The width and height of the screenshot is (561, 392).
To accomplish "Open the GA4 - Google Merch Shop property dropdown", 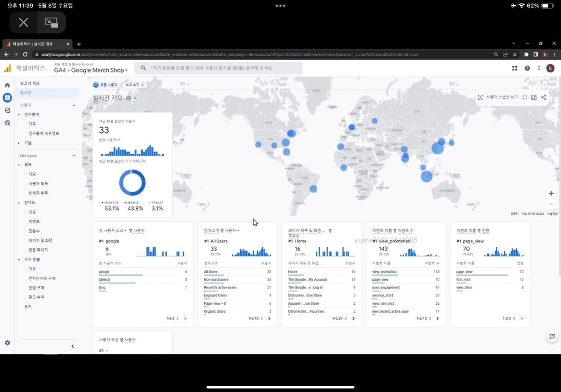I will (91, 70).
